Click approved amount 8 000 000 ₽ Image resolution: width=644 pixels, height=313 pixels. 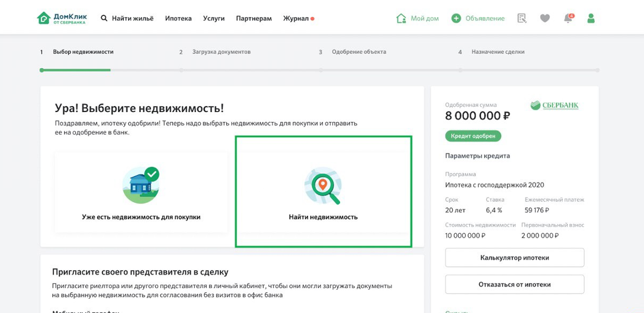478,116
